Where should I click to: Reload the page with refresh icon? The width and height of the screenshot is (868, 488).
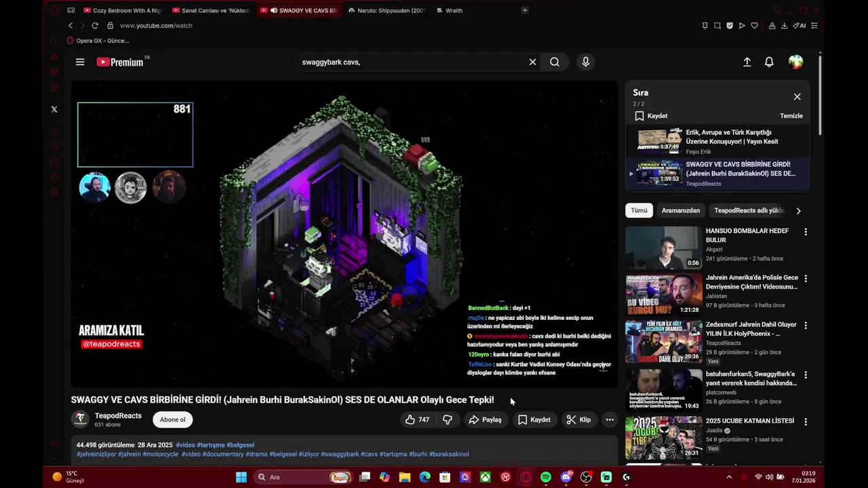(95, 26)
